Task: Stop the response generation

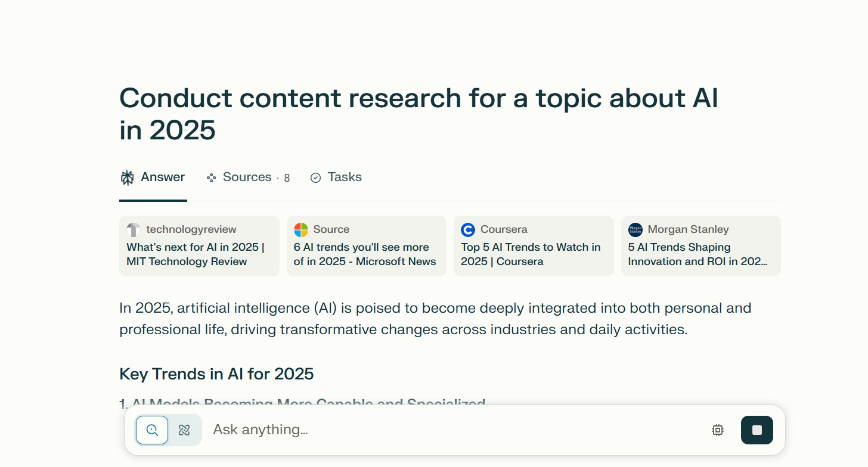Action: click(x=757, y=429)
